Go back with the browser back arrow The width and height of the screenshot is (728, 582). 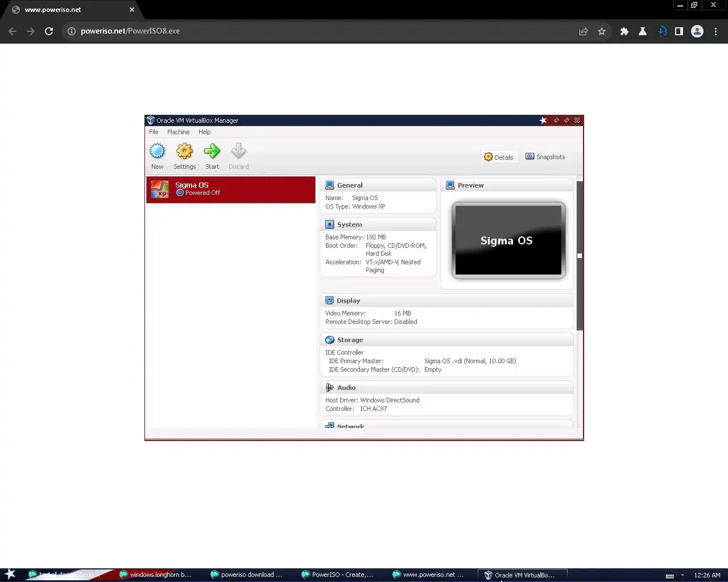(x=13, y=31)
